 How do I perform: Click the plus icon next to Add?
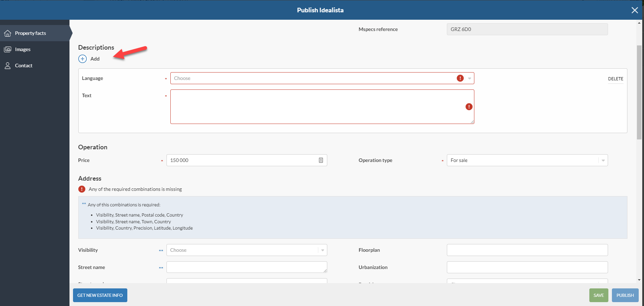(x=82, y=59)
